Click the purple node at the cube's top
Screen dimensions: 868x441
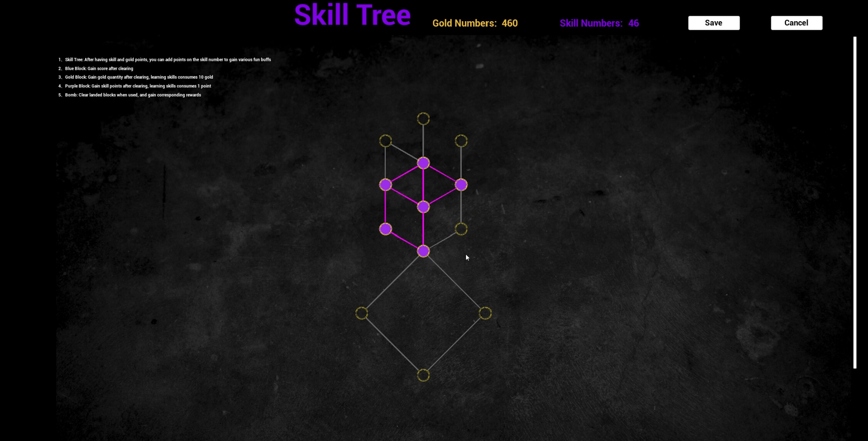coord(423,163)
